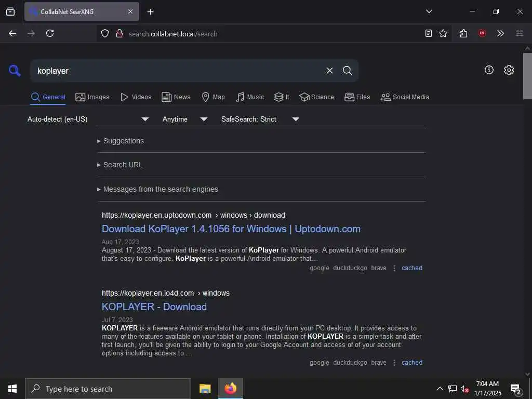532x399 pixels.
Task: View site connection security lock icon
Action: (x=119, y=34)
